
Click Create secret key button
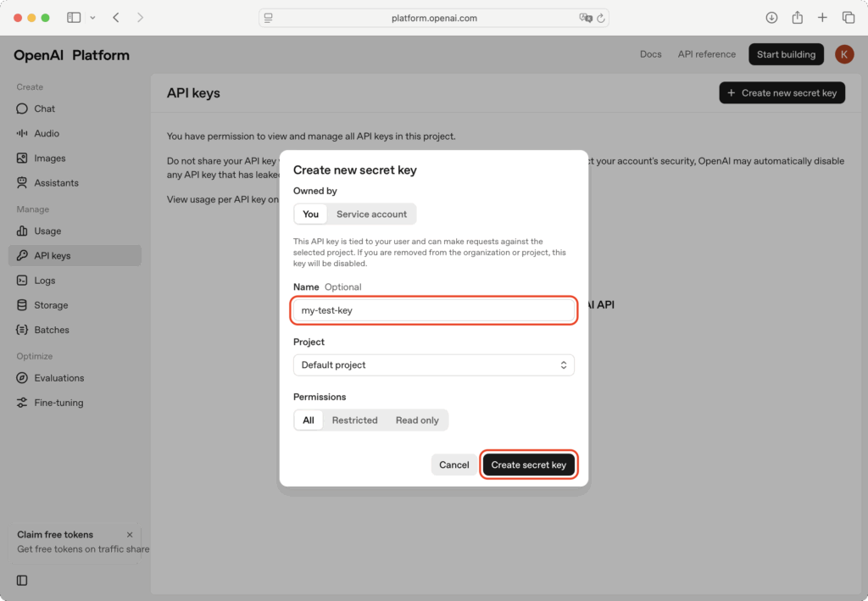pos(529,465)
